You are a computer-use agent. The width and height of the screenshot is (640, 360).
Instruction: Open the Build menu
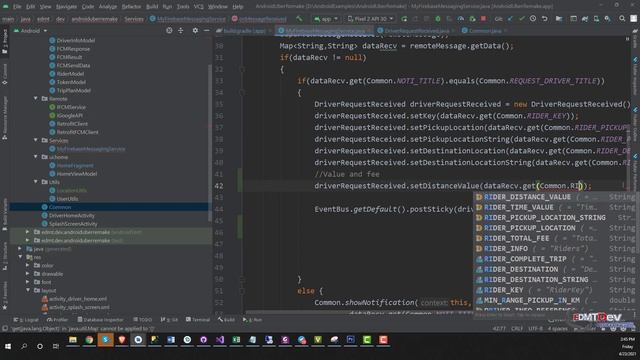coord(152,7)
